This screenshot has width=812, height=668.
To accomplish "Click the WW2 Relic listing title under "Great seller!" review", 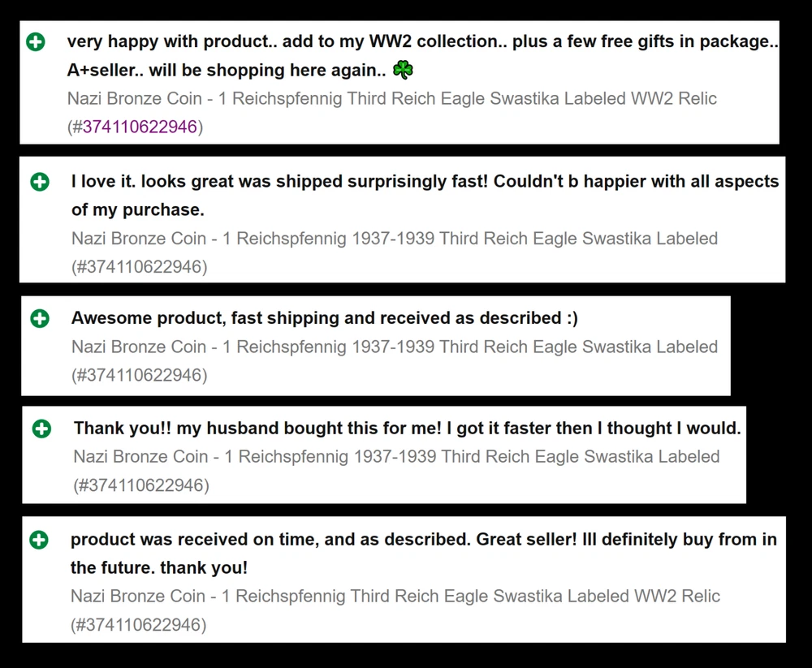I will [x=395, y=597].
